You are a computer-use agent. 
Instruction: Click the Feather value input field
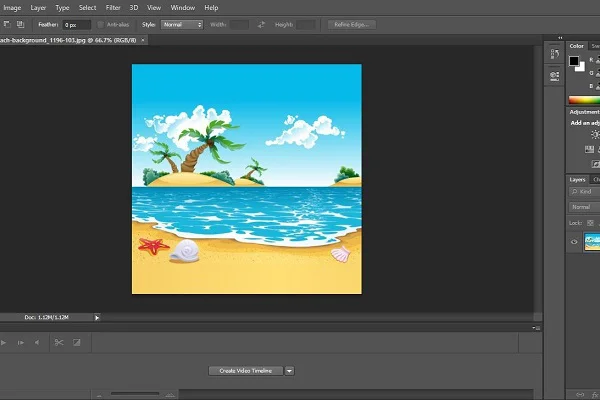click(x=77, y=25)
